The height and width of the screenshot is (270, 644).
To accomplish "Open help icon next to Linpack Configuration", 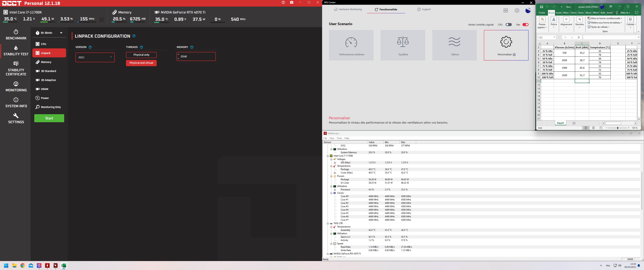I will coord(134,36).
